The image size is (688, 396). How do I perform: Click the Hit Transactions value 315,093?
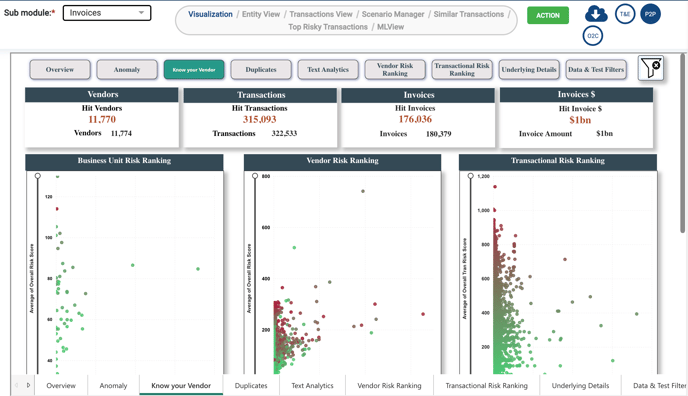click(x=260, y=119)
